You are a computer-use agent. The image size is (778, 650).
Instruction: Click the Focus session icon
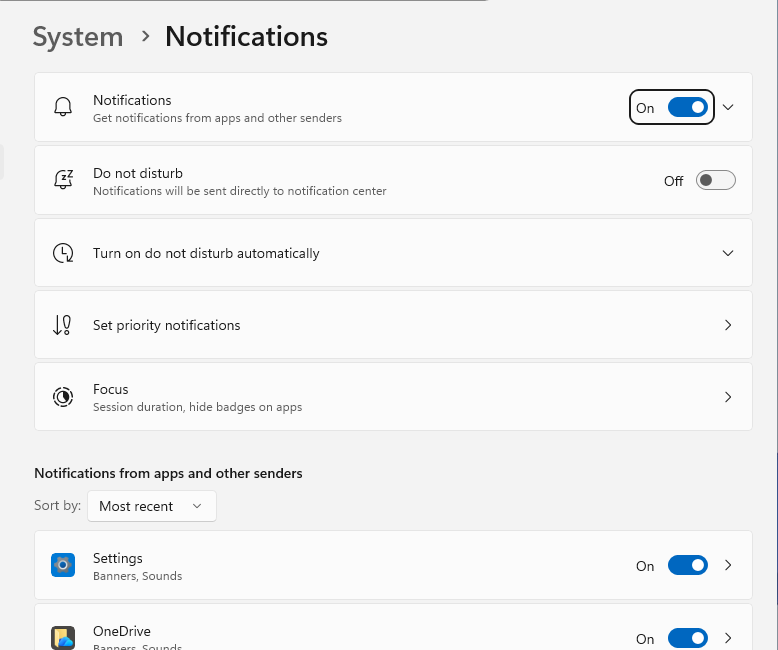(63, 397)
